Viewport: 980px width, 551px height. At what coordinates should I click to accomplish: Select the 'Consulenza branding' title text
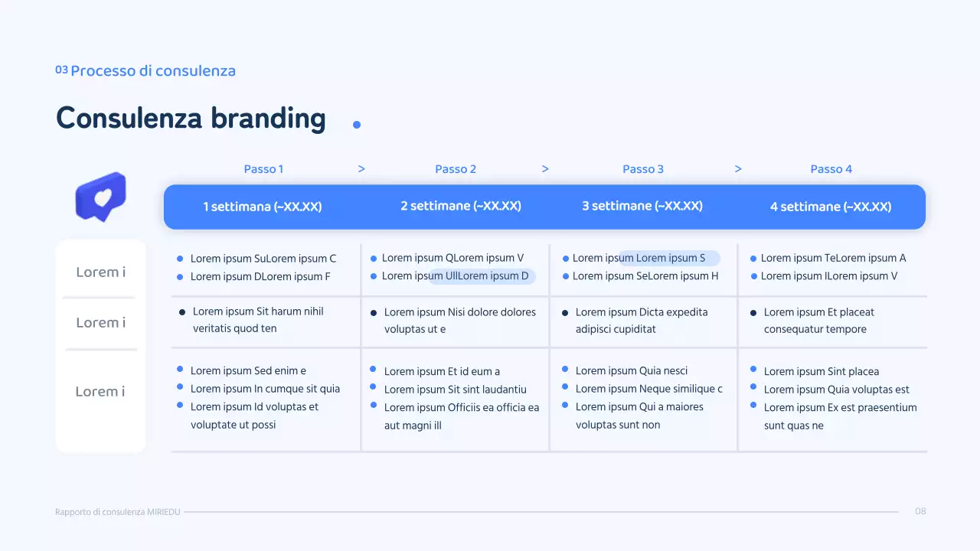(x=191, y=119)
